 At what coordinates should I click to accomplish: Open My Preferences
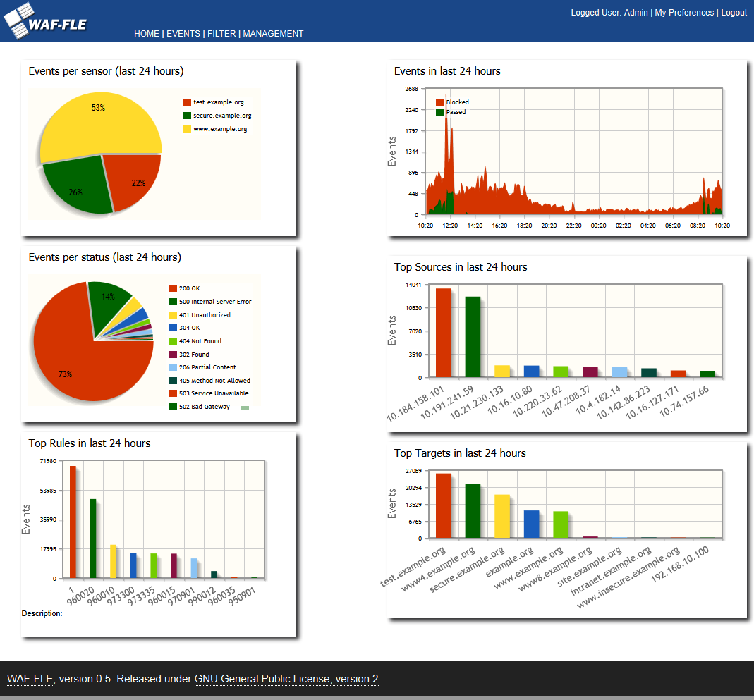tap(685, 12)
